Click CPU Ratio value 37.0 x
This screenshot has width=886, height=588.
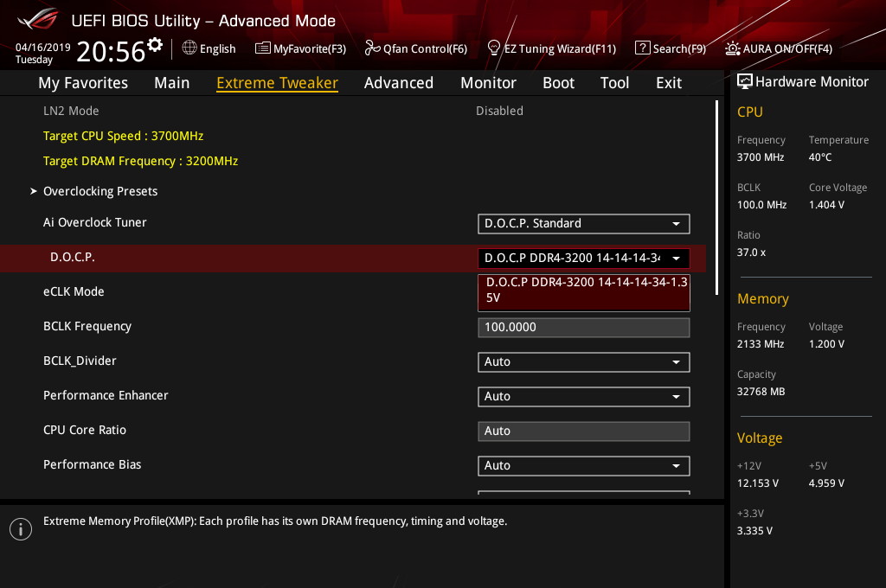click(x=752, y=252)
